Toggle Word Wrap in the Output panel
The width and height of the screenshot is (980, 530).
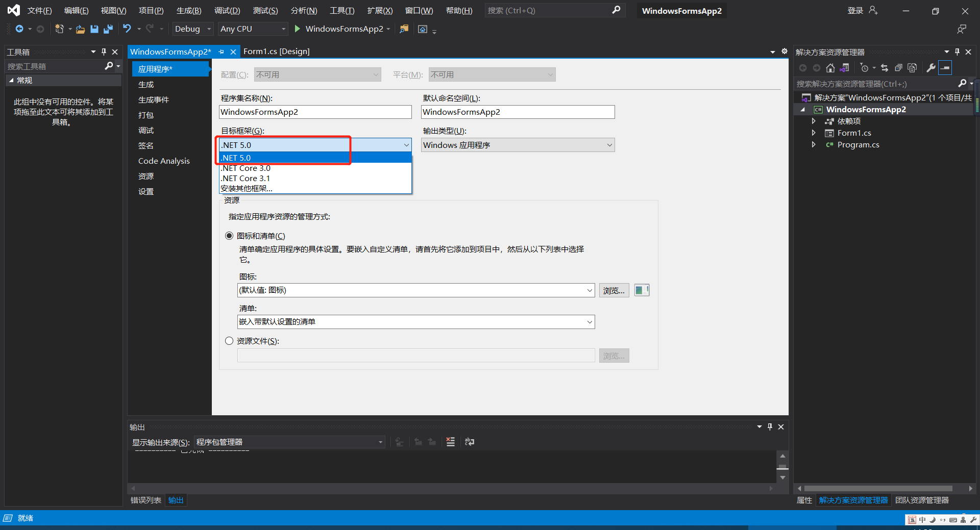(x=469, y=442)
